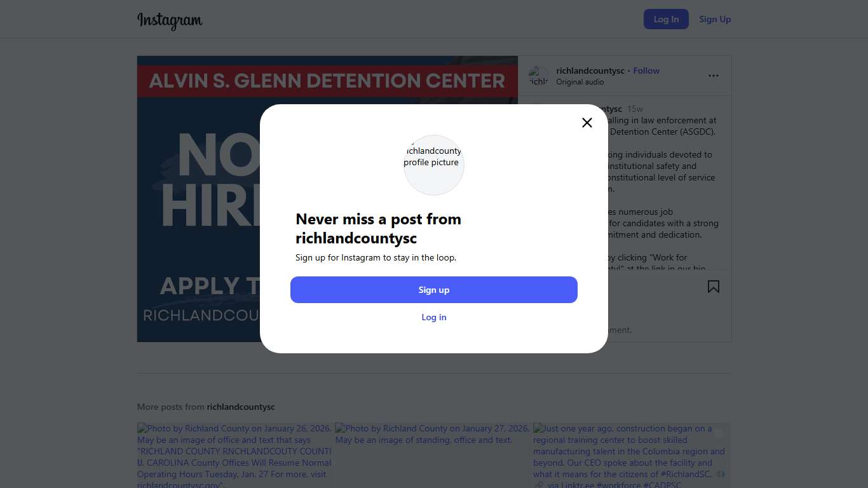Viewport: 868px width, 488px height.
Task: Click the audio speaker icon on the third thumbnail
Action: coord(720,474)
